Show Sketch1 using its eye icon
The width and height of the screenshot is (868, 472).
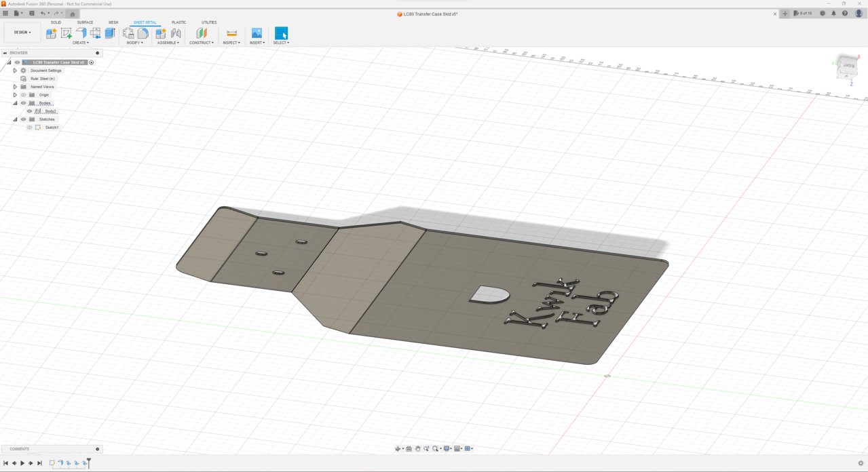(29, 127)
